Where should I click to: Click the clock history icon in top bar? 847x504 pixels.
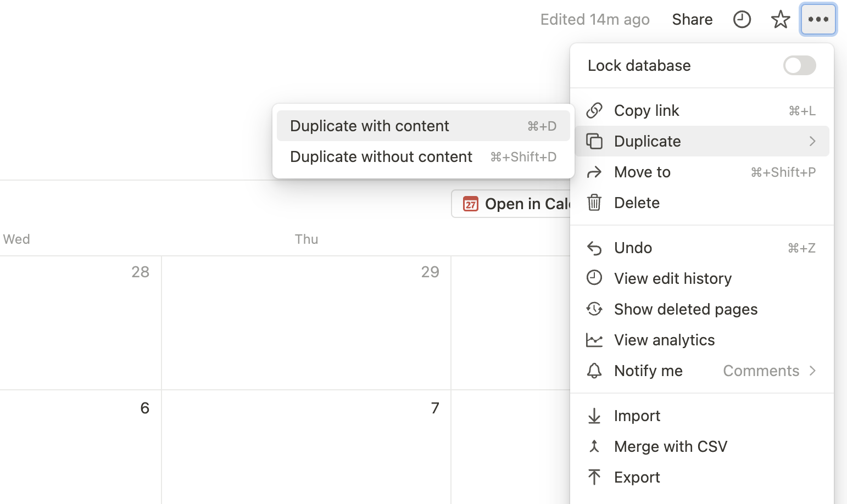[x=742, y=20]
